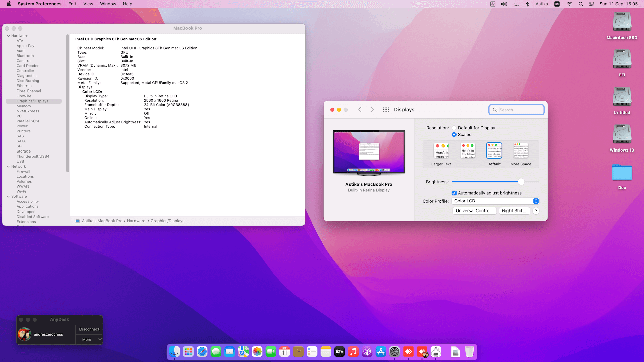Select Bluetooth in the Hardware sidebar
Viewport: 644px width, 362px height.
(x=25, y=56)
